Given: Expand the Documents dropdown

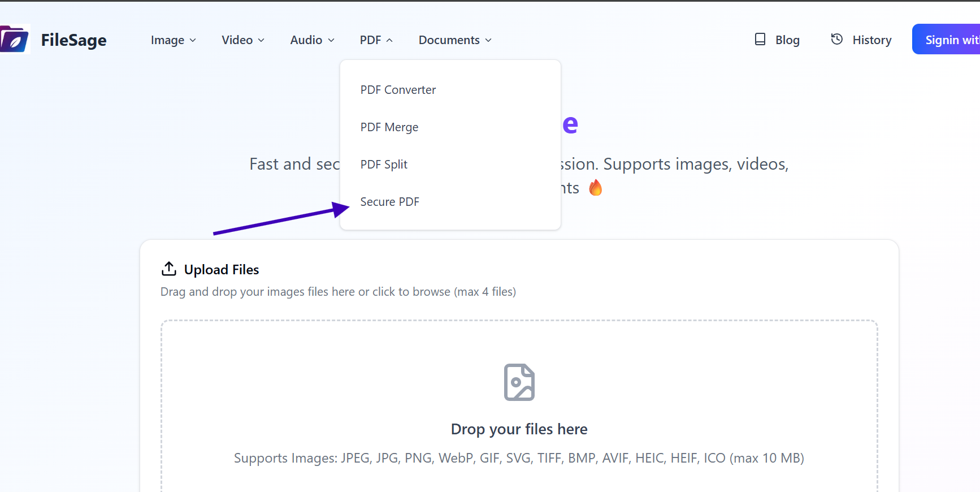Looking at the screenshot, I should (x=454, y=40).
